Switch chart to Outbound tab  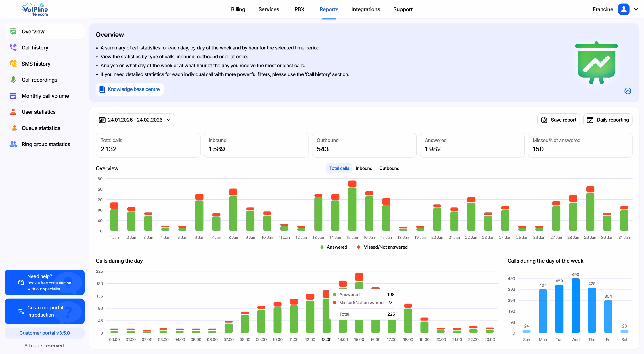point(389,168)
